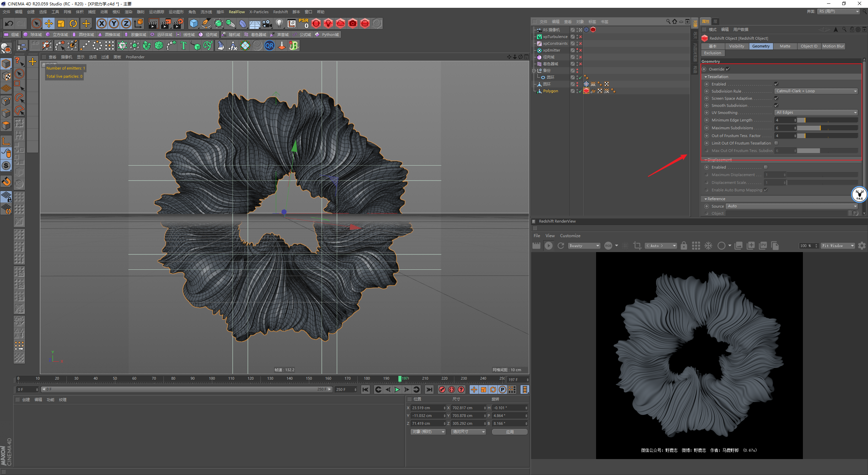
Task: Enable Limit Out Of Frustum Tessellation
Action: pos(776,143)
